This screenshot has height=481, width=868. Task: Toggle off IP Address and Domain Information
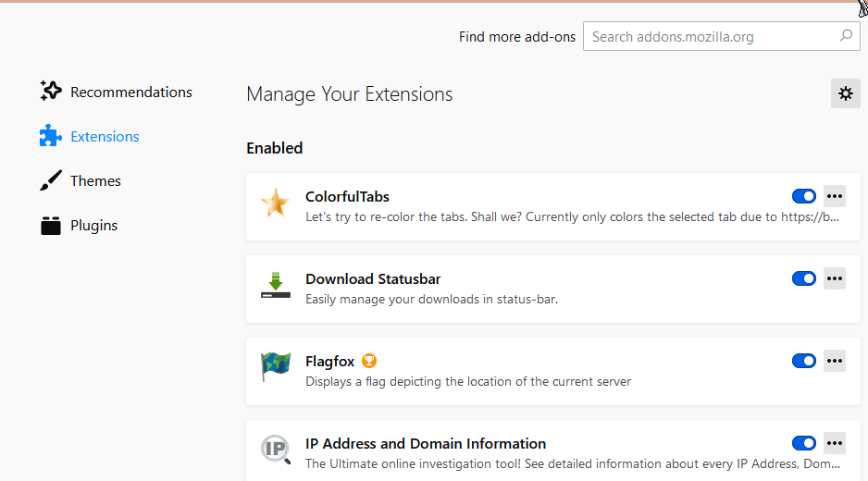tap(804, 443)
